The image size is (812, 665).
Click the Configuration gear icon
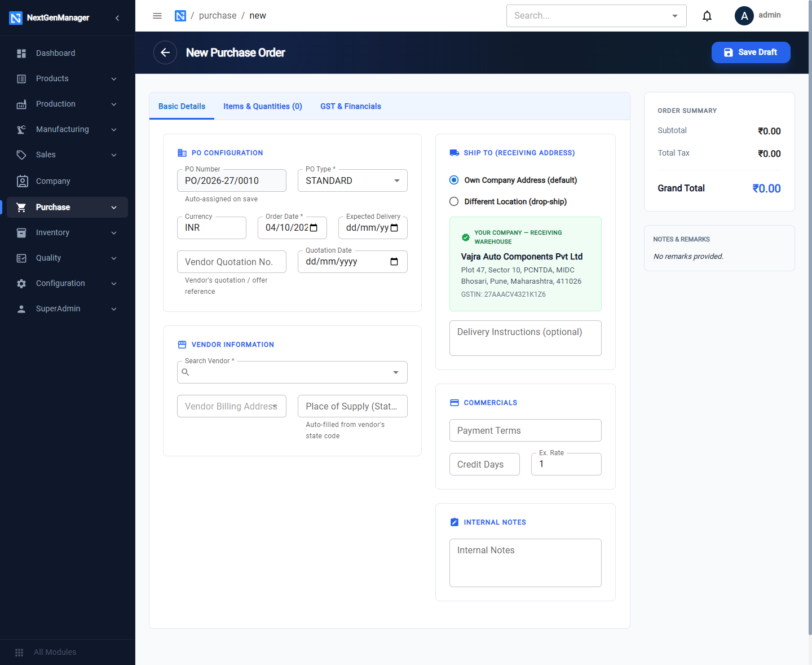click(x=21, y=283)
